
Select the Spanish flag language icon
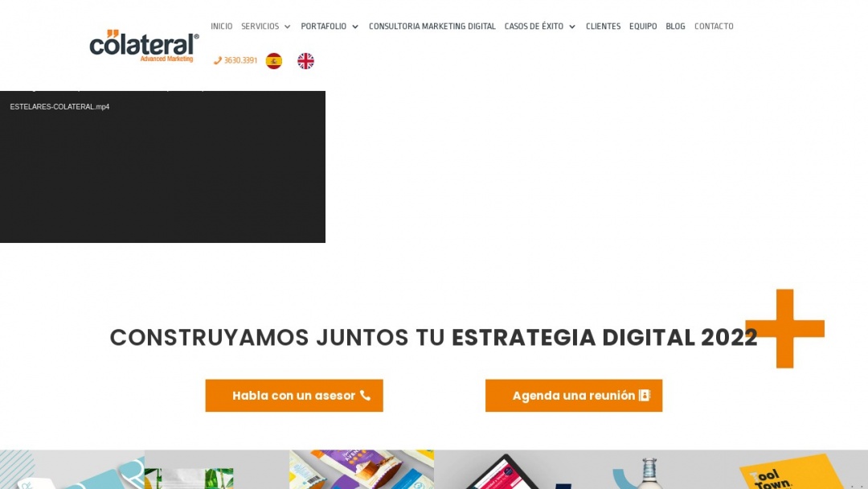[273, 60]
